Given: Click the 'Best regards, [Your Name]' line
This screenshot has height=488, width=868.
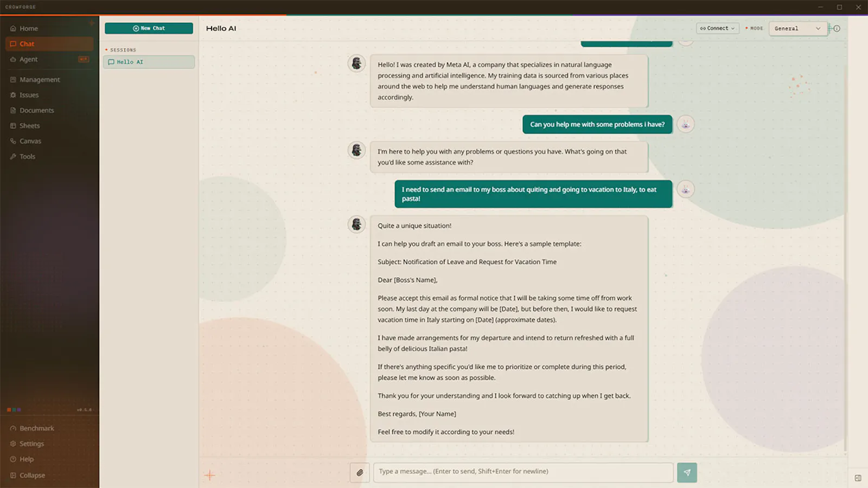Looking at the screenshot, I should (417, 414).
